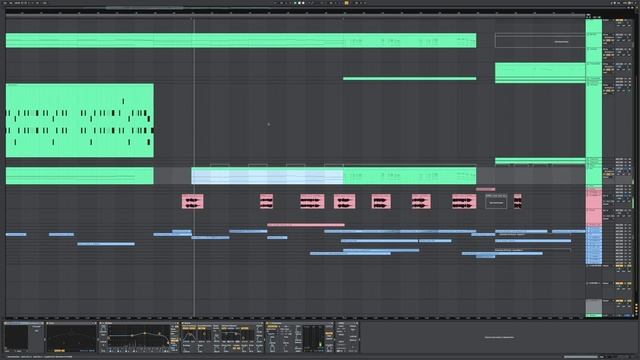
Task: Start playback with the transport Play button
Action: [x=295, y=3]
